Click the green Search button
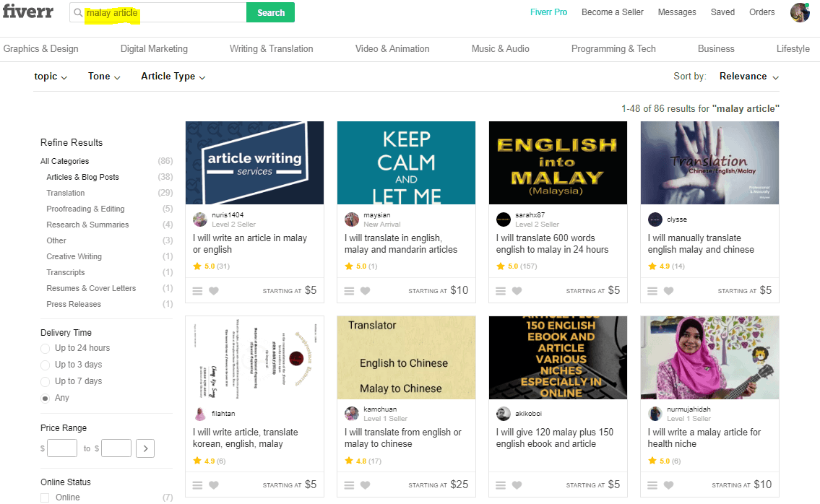 click(x=270, y=12)
